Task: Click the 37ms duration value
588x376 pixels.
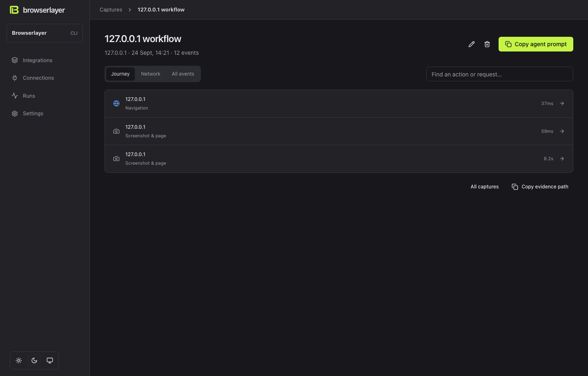Action: (547, 103)
